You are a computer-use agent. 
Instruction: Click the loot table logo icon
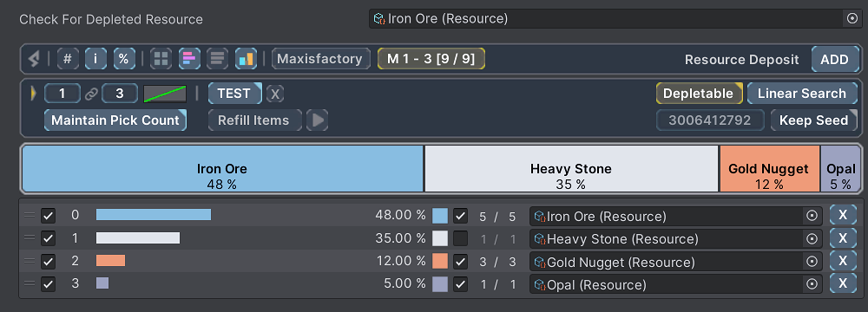35,59
